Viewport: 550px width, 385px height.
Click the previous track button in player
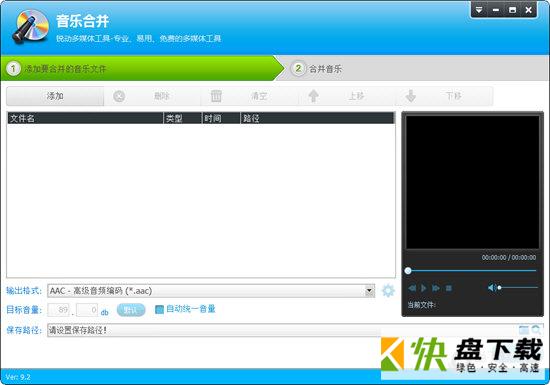coord(412,288)
